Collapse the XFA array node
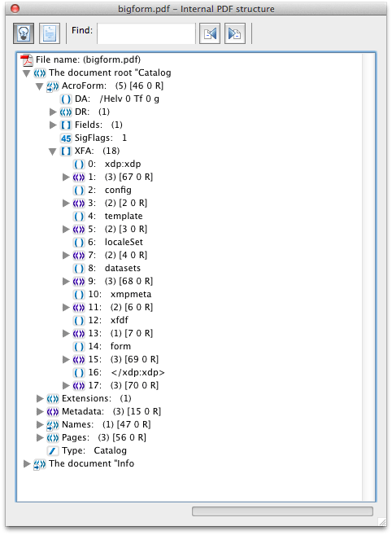This screenshot has height=535, width=392. (53, 151)
